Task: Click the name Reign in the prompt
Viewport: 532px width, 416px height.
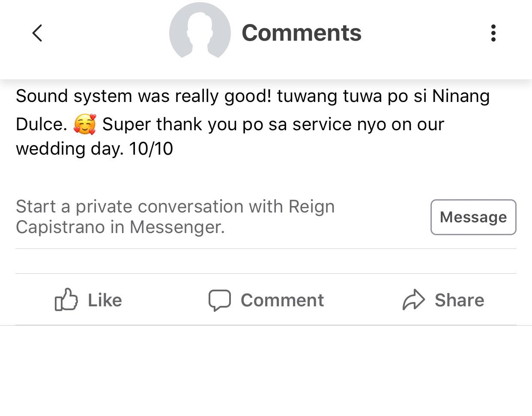Action: pos(311,207)
